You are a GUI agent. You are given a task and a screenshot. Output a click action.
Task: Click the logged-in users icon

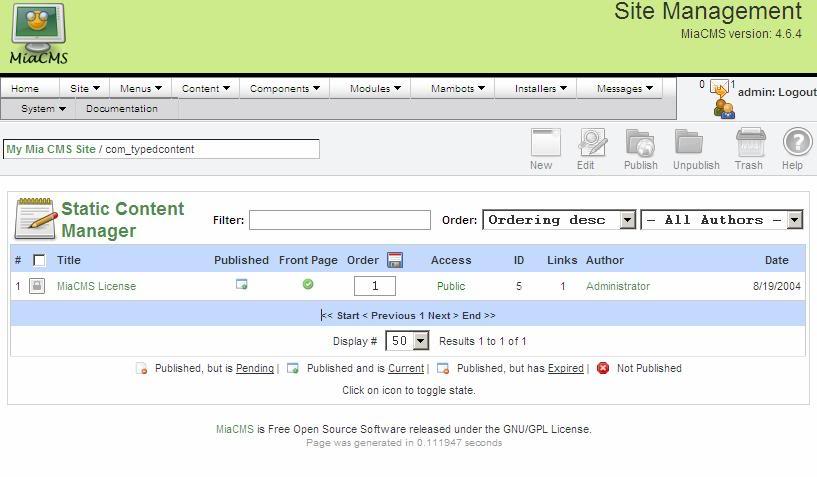coord(724,109)
